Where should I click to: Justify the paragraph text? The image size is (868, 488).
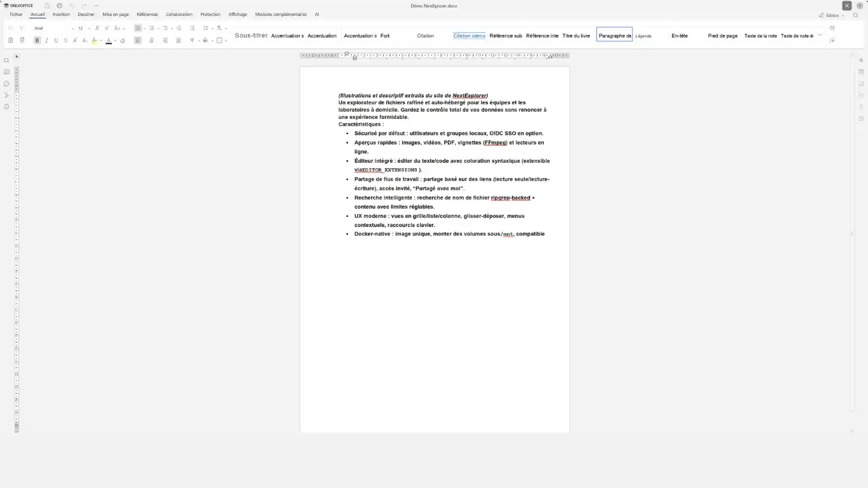pyautogui.click(x=179, y=40)
